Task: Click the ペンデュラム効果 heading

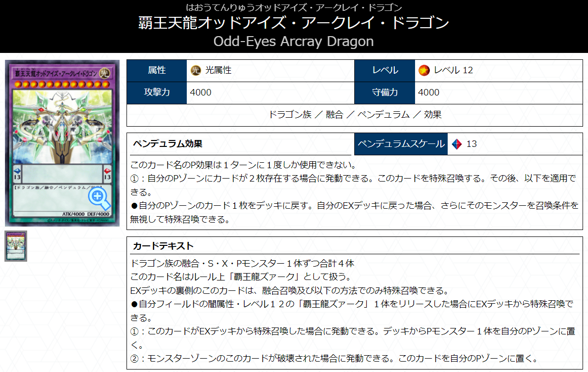Action: (x=168, y=144)
